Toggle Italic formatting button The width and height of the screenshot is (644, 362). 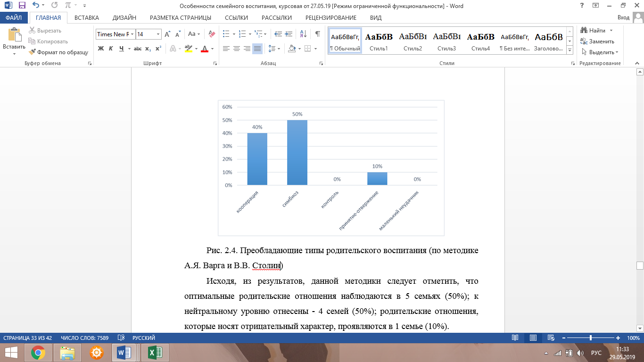click(x=111, y=49)
